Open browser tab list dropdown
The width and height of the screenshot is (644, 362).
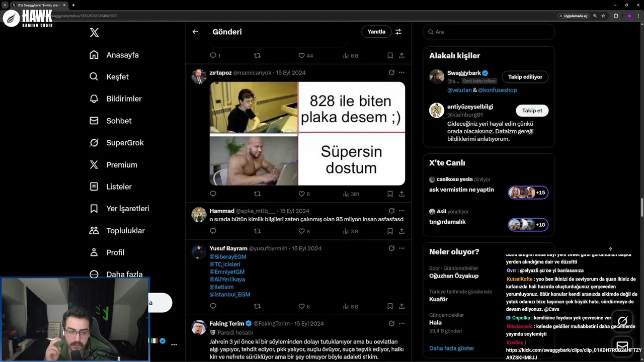point(5,5)
